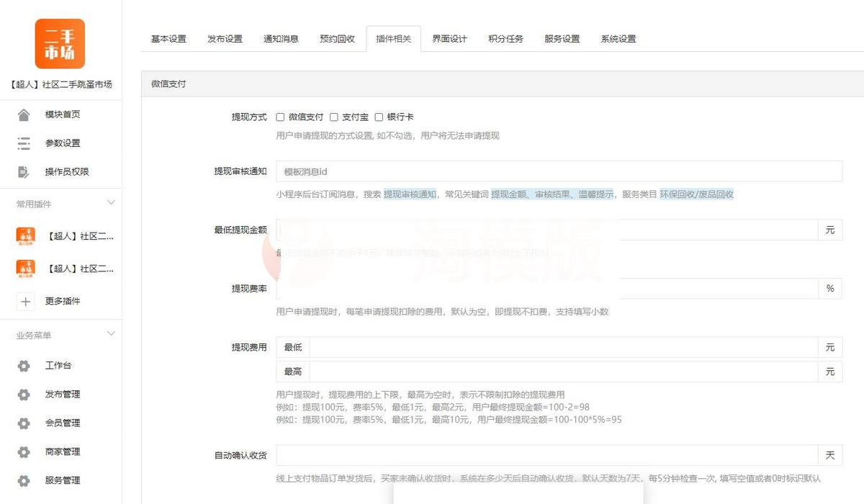Collapse the 业务菜单 section
The width and height of the screenshot is (864, 504).
[x=111, y=333]
